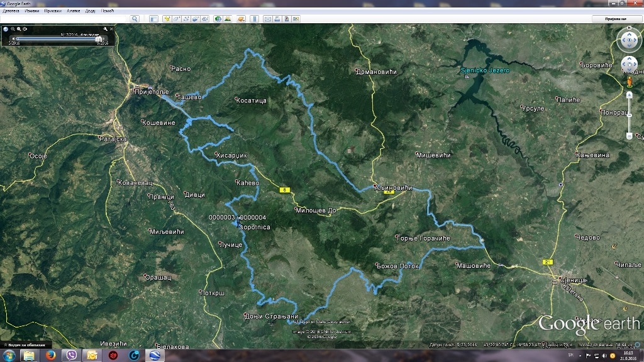Step time slider back one image

pyautogui.click(x=13, y=38)
